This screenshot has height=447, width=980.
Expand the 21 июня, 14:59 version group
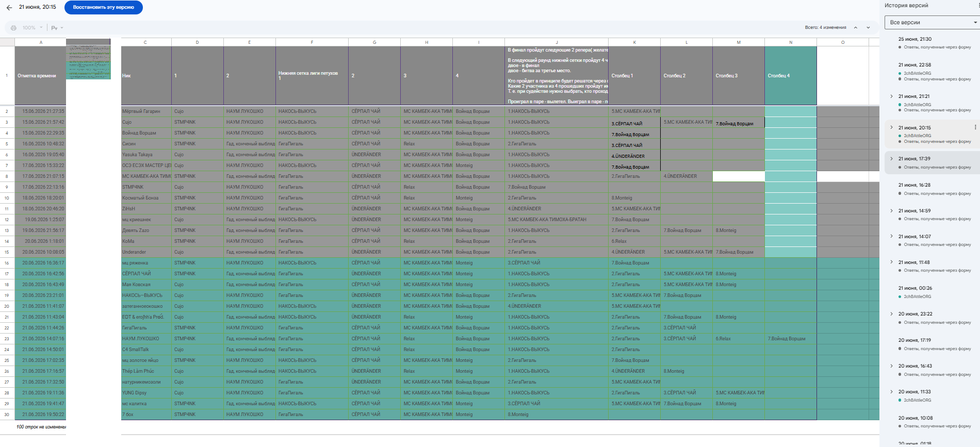point(891,210)
